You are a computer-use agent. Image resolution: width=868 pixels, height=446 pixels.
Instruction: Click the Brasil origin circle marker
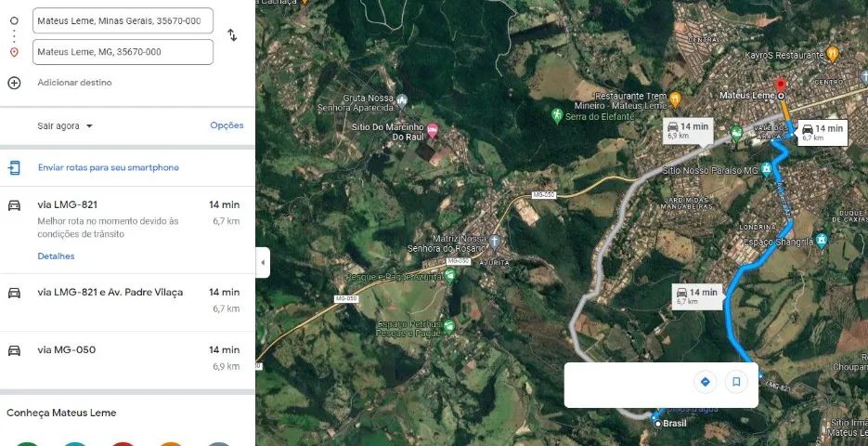coord(657,424)
